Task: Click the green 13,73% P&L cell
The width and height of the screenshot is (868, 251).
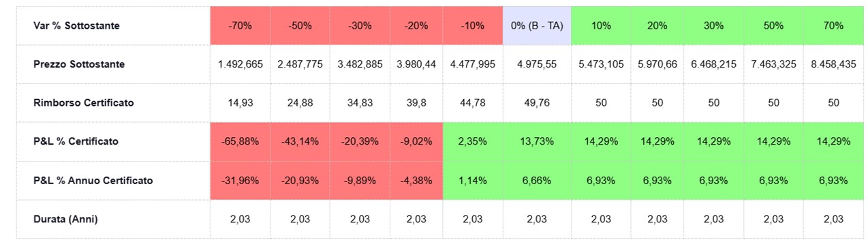Action: (x=537, y=141)
